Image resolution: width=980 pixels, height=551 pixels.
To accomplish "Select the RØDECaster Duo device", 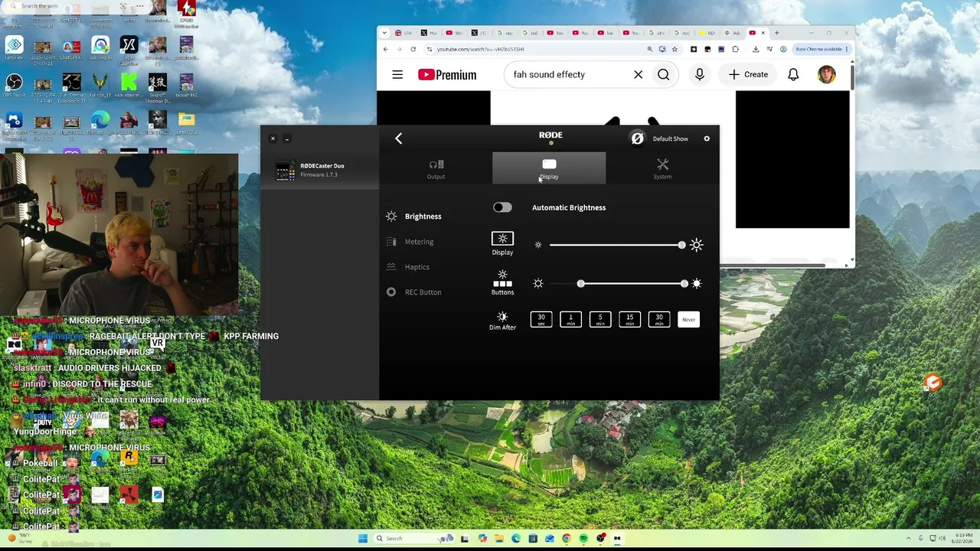I will click(x=320, y=170).
